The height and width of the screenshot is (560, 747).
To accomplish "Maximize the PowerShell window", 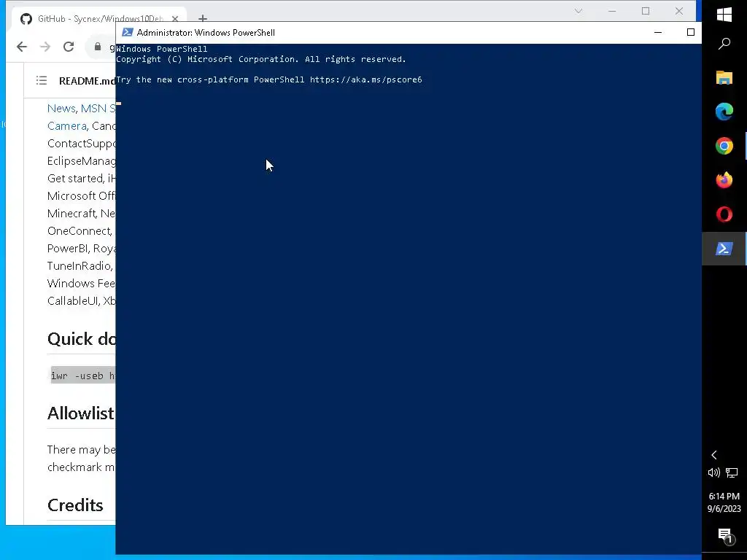I will (690, 32).
